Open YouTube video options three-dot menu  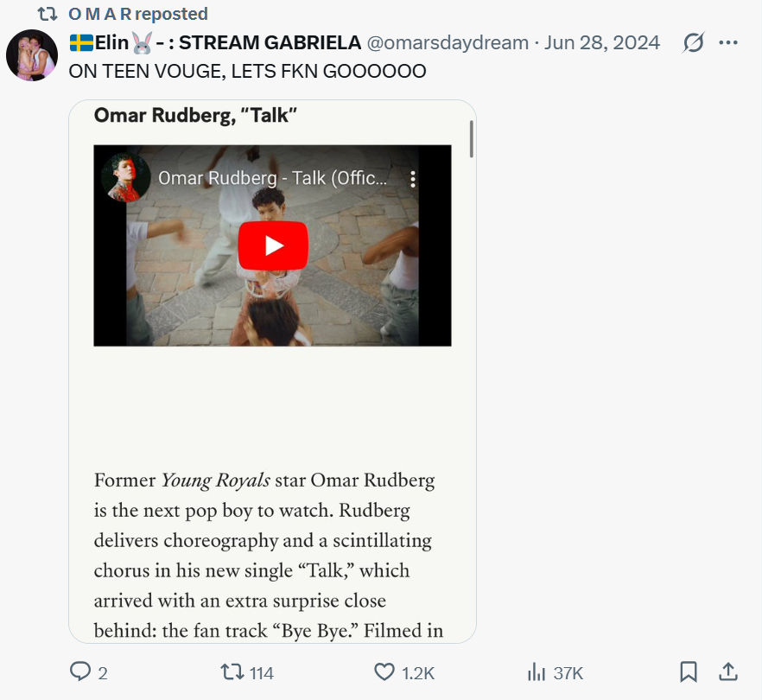pyautogui.click(x=413, y=179)
